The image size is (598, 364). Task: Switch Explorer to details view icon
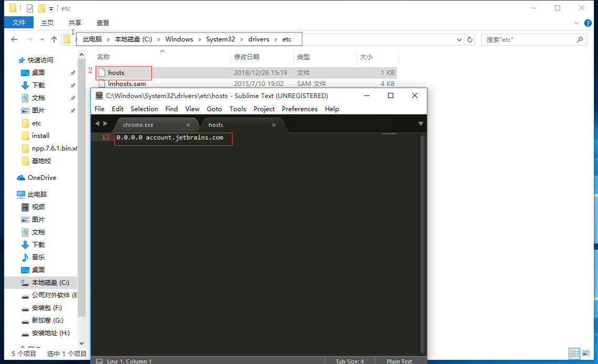tap(574, 354)
